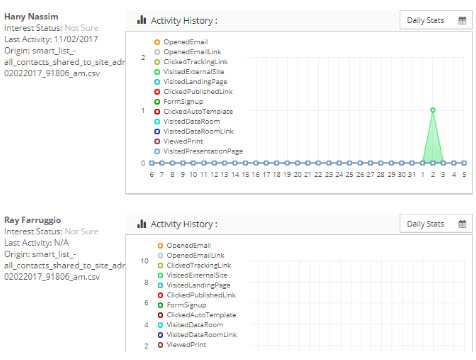The width and height of the screenshot is (476, 360).
Task: Toggle OpenedEmail series in Hany's chart legend
Action: tap(181, 42)
